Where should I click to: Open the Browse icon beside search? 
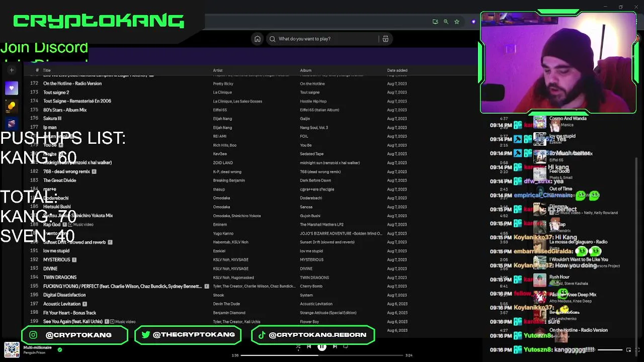click(x=385, y=39)
